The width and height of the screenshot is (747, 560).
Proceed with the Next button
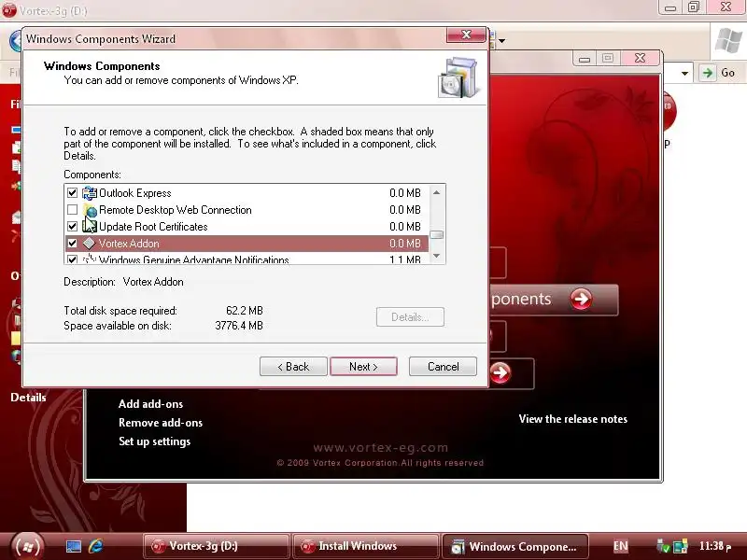coord(363,367)
